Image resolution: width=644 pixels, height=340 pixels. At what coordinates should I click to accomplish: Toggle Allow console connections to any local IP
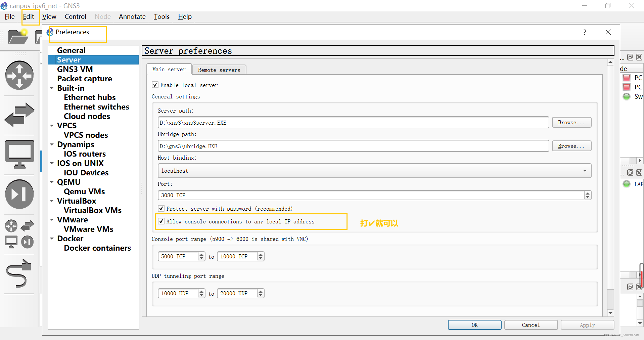click(x=161, y=221)
